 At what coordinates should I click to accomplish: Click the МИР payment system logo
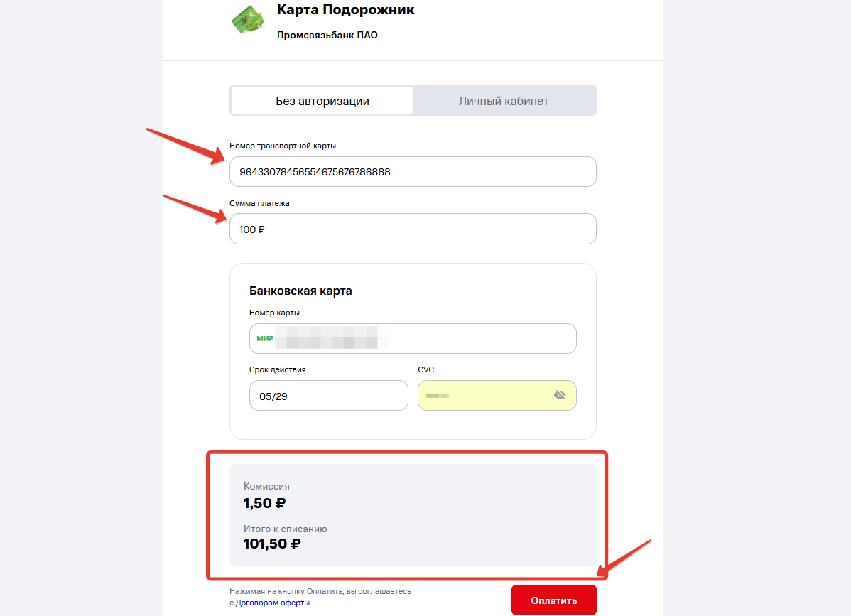[265, 338]
